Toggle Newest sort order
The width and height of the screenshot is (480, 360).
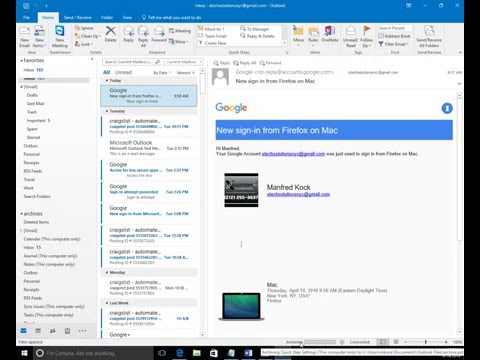pos(186,73)
